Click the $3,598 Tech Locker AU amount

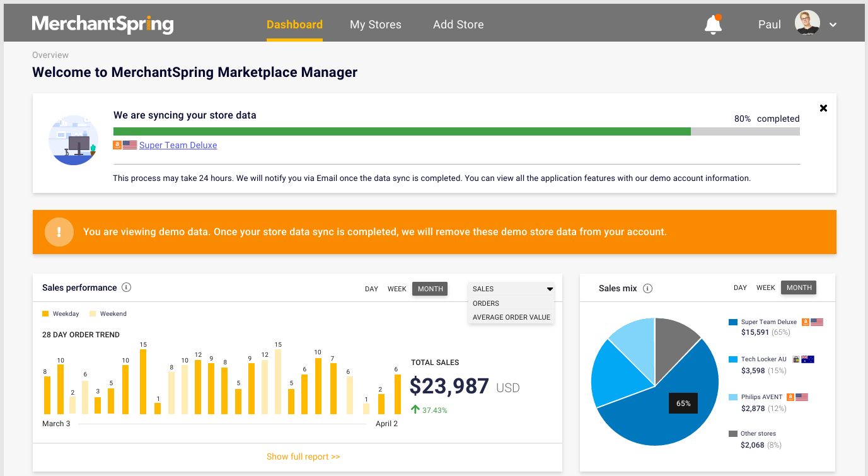[753, 370]
